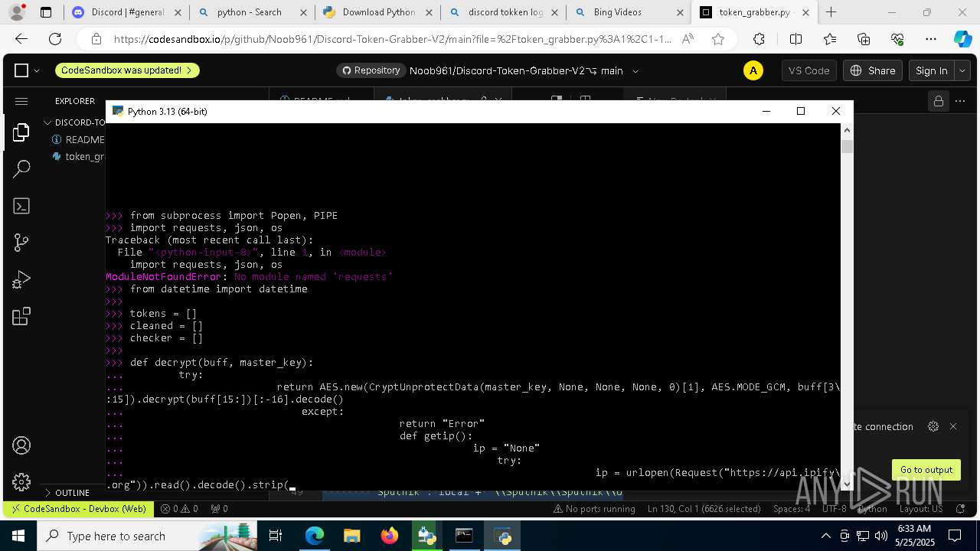
Task: Click the Repository button
Action: click(x=371, y=70)
